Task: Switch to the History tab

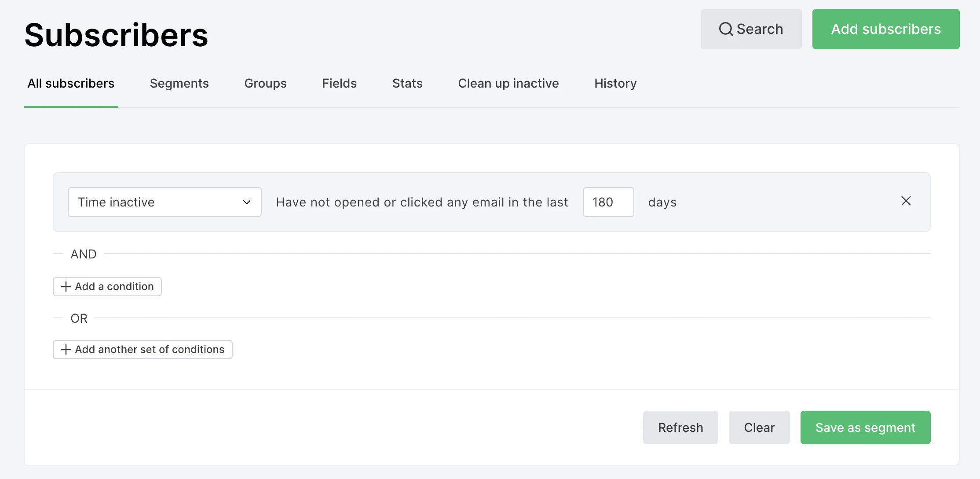Action: click(615, 83)
